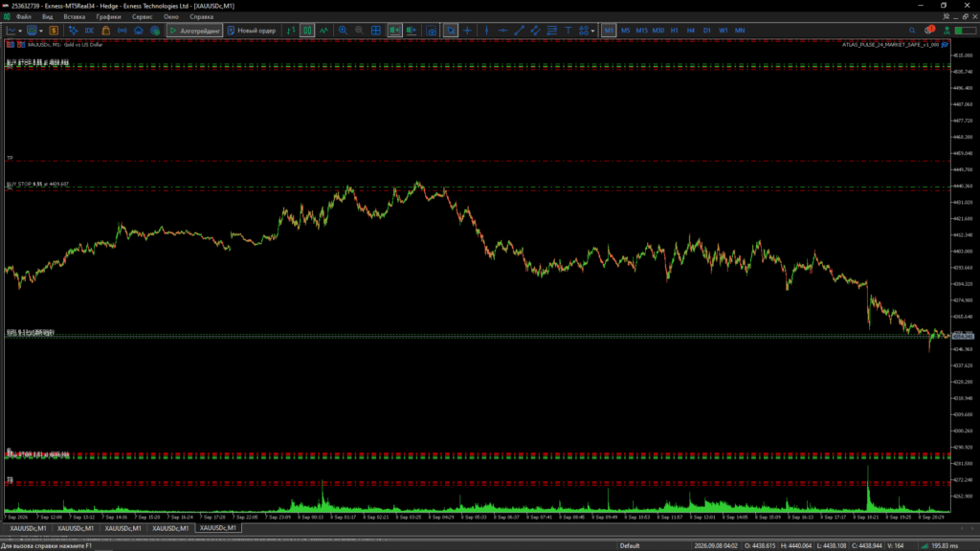Expand the new chart dropdown arrow
The height and width of the screenshot is (551, 980).
click(x=20, y=31)
